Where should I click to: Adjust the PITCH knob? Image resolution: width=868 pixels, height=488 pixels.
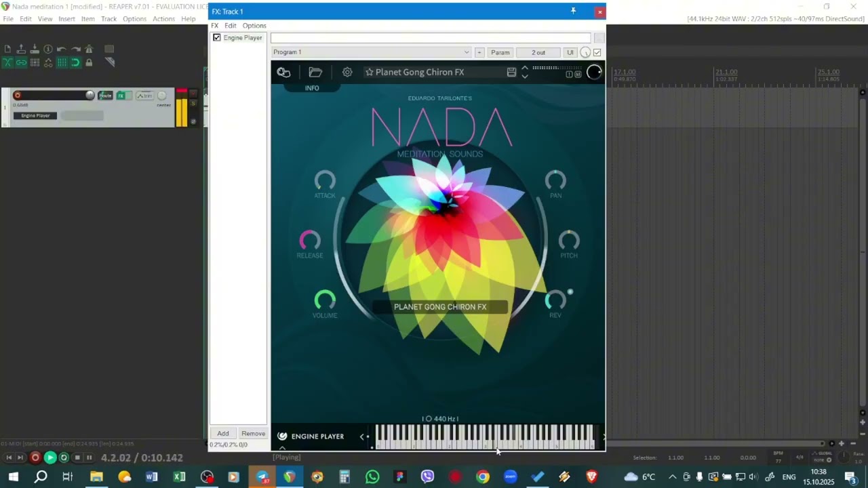[569, 240]
